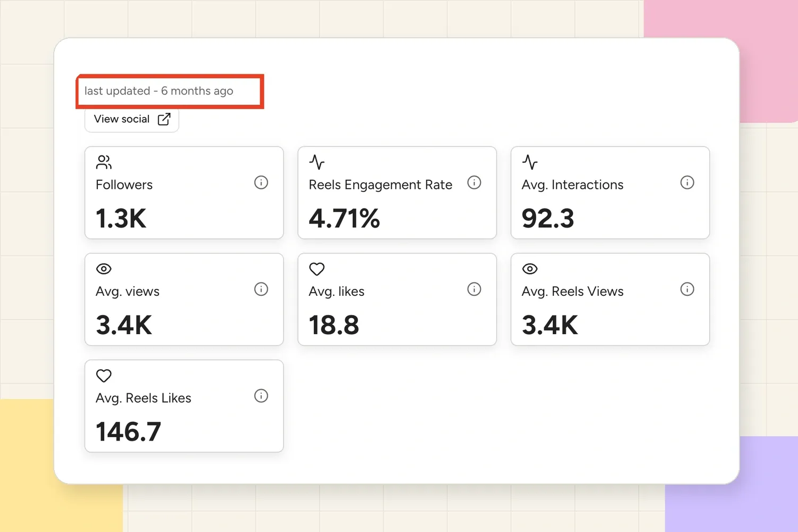
Task: Click eye icon on Avg. Reels Views card
Action: tap(530, 269)
